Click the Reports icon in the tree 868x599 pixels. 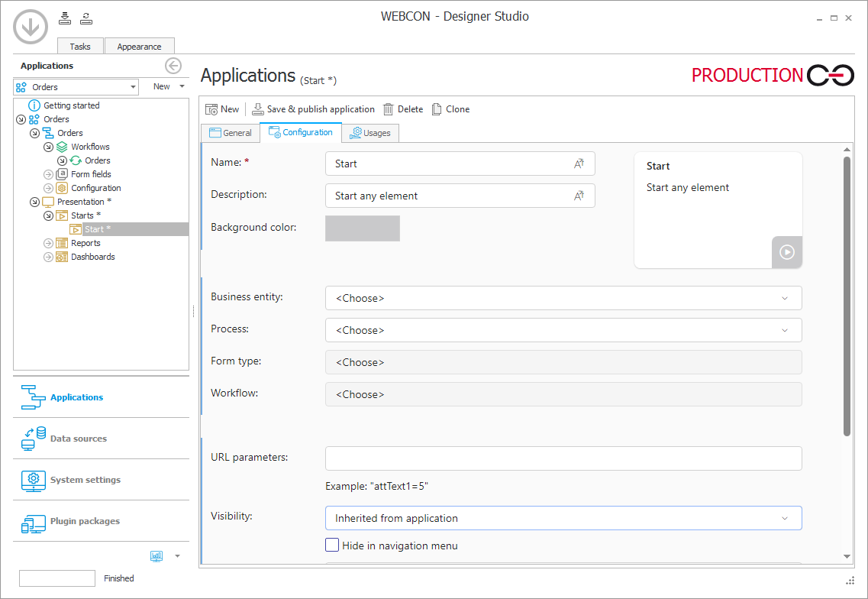click(x=62, y=243)
